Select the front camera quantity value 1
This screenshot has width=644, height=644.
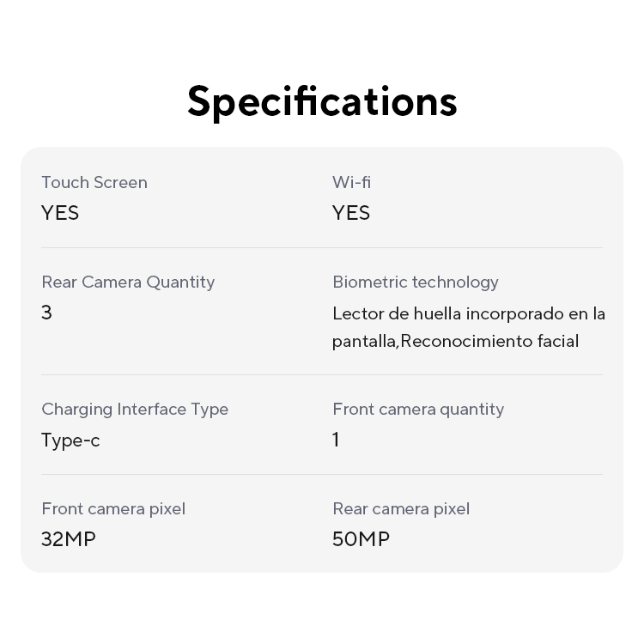coord(336,440)
